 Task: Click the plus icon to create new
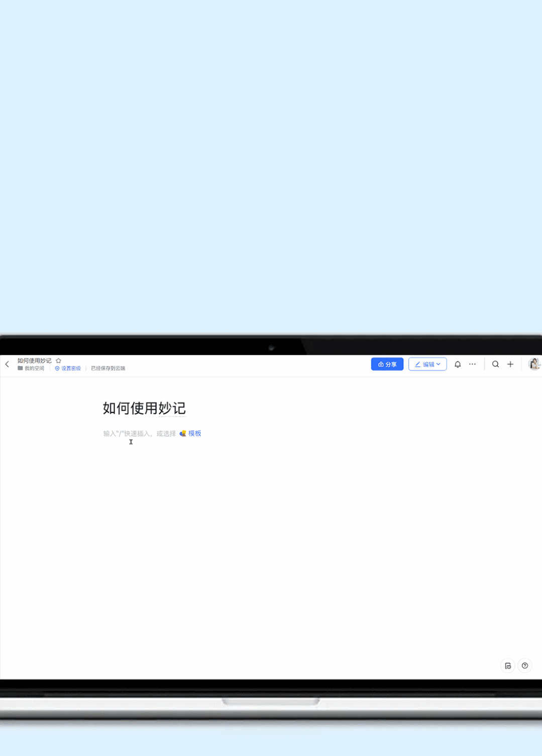tap(510, 364)
